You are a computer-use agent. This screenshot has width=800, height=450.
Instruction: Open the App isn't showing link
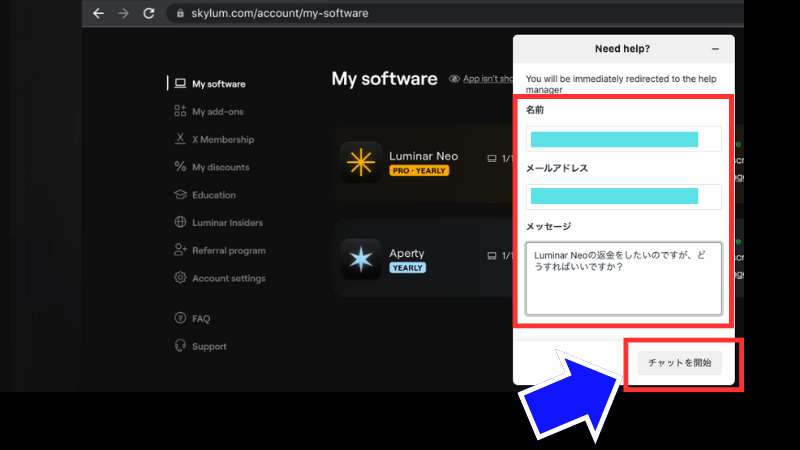coord(488,79)
